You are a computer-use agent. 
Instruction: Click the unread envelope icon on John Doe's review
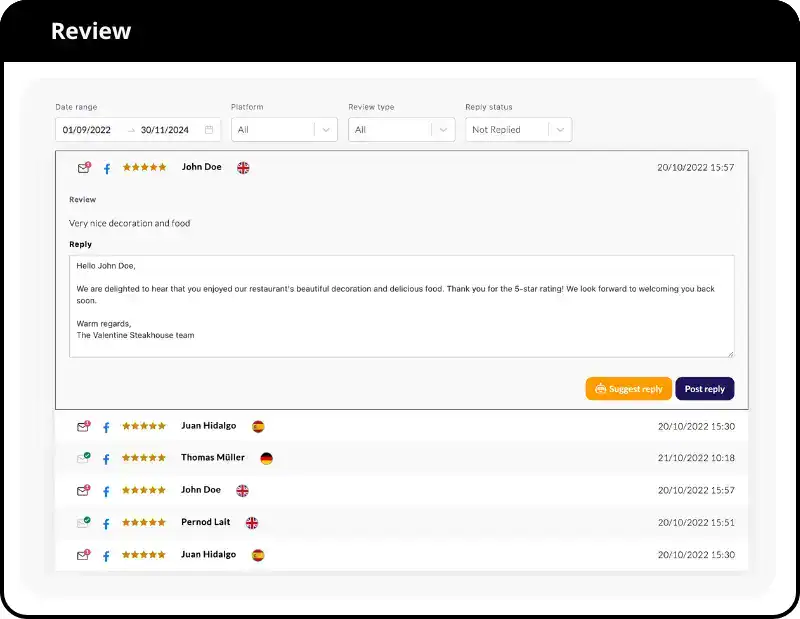coord(84,167)
